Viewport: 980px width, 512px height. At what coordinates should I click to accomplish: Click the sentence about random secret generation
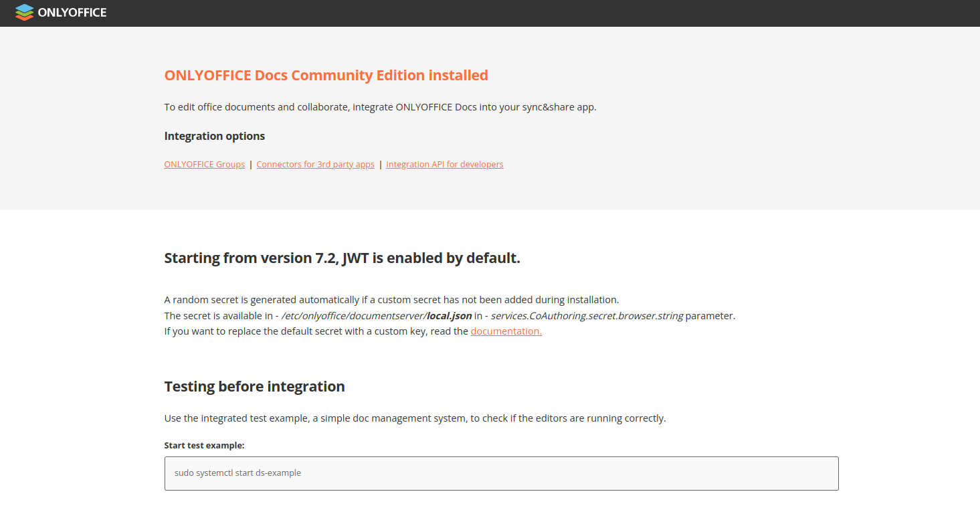[x=391, y=299]
